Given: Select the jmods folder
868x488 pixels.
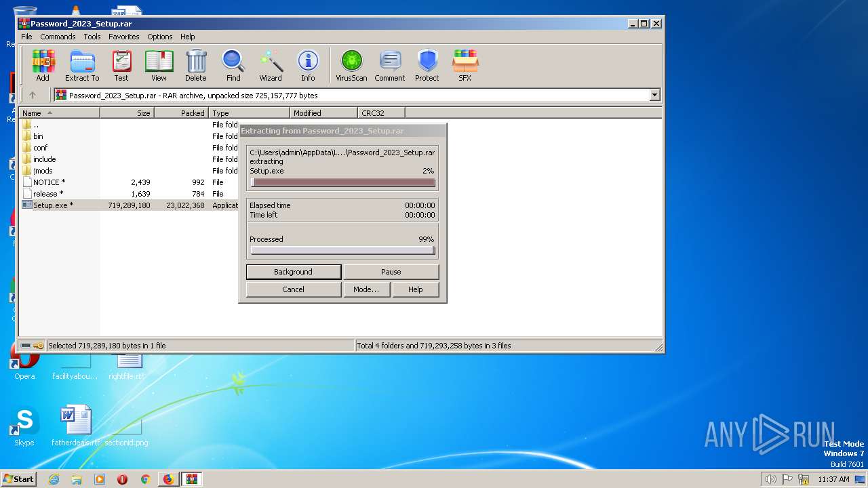Looking at the screenshot, I should (x=37, y=171).
